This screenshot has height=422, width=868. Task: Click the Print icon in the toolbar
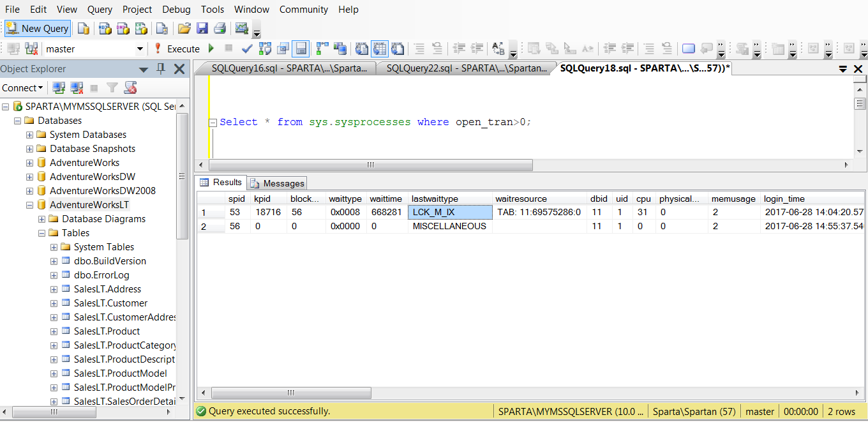(220, 28)
